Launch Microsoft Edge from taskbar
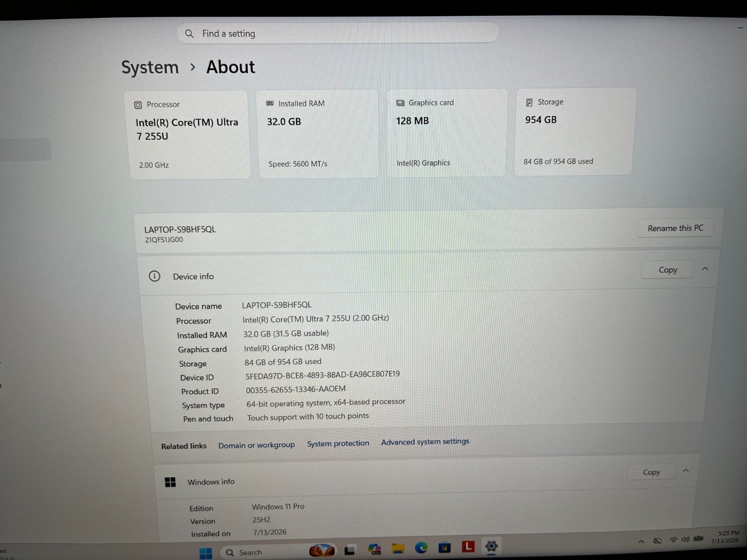This screenshot has height=560, width=747. (421, 547)
